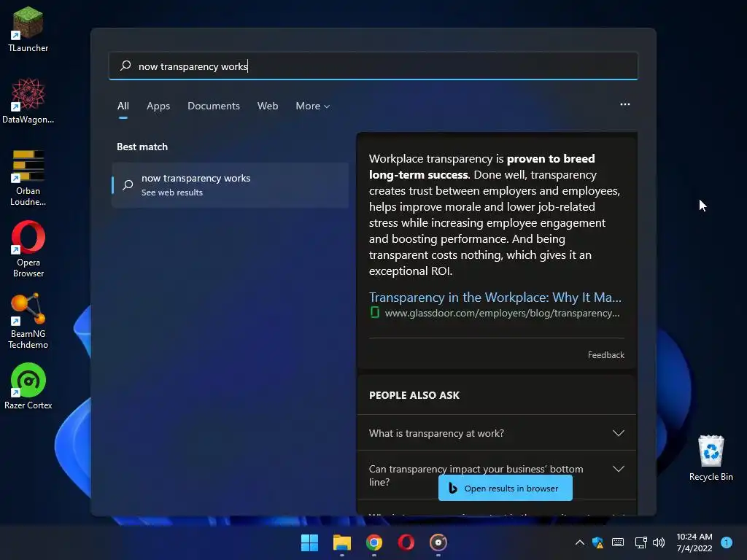This screenshot has height=560, width=747.
Task: Open search options three-dot menu
Action: (x=625, y=104)
